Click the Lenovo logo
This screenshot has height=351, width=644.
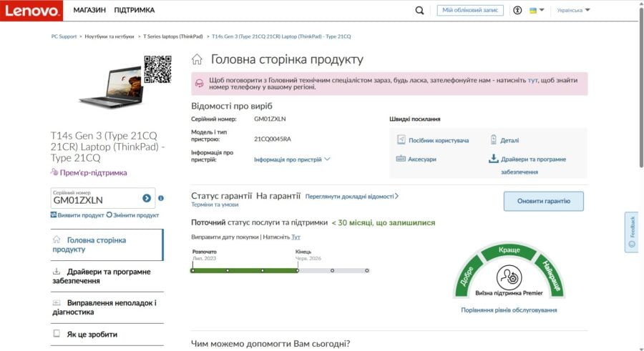[x=31, y=10]
